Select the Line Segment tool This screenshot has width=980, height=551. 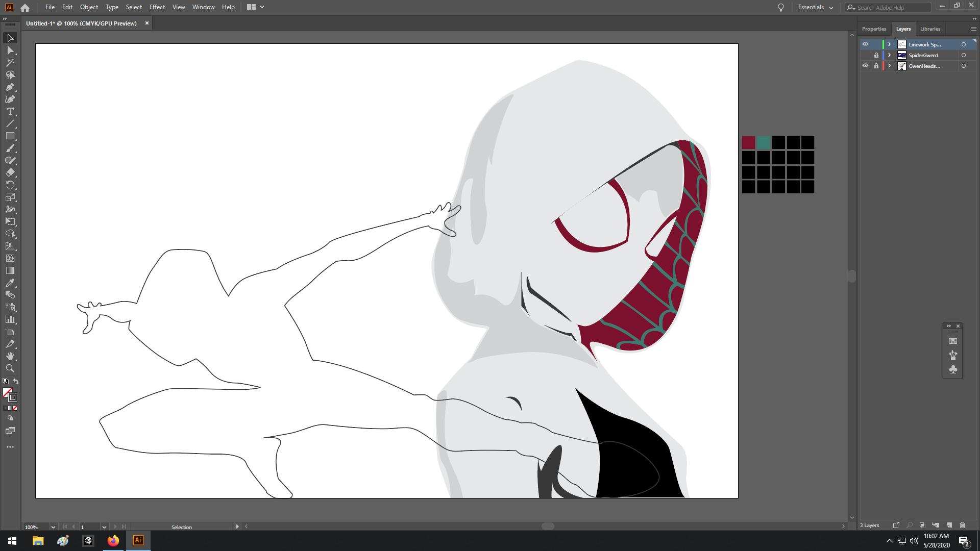tap(10, 124)
